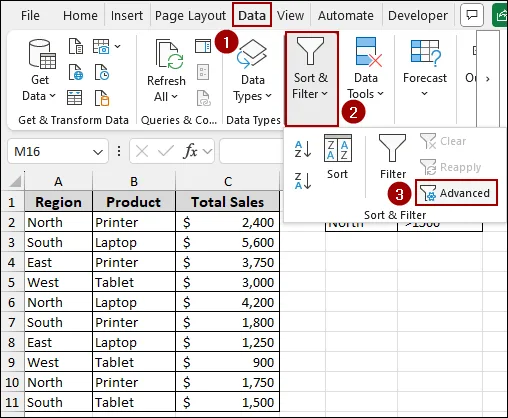Switch to the View tab
Screen dimensions: 508x418
pyautogui.click(x=290, y=15)
